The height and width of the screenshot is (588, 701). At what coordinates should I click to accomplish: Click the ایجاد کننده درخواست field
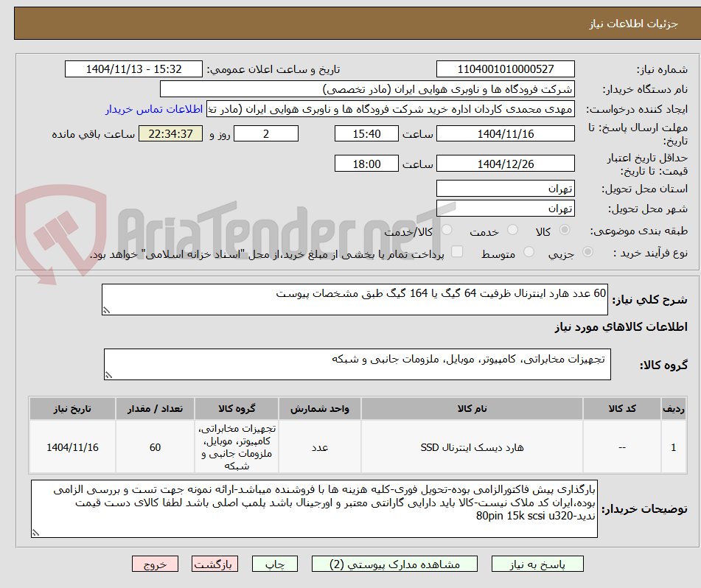click(390, 109)
